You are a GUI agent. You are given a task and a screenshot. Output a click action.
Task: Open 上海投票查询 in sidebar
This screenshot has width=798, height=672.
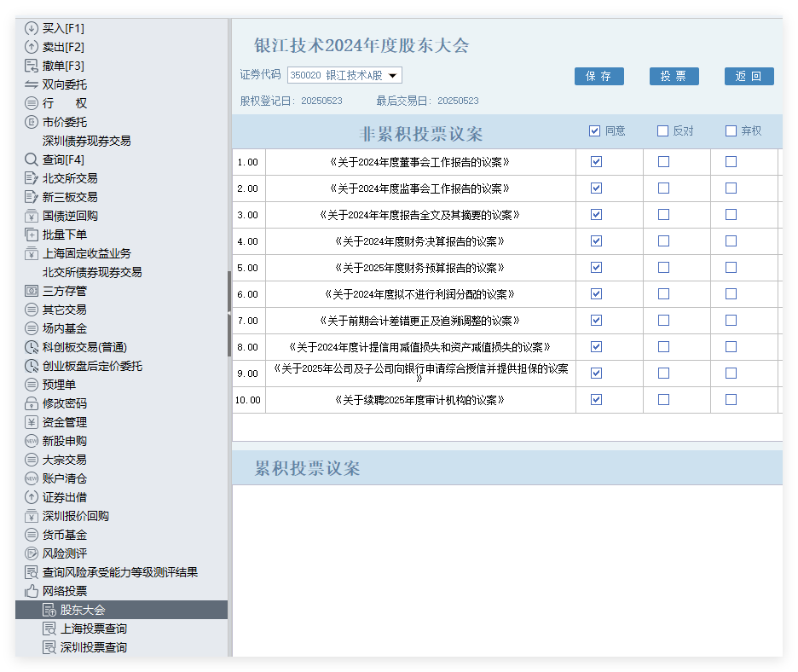[94, 629]
